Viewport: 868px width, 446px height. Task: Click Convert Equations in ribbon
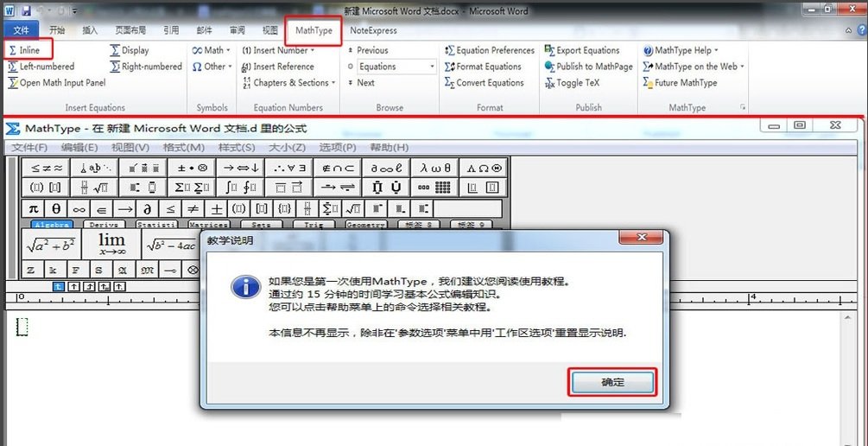(x=484, y=83)
